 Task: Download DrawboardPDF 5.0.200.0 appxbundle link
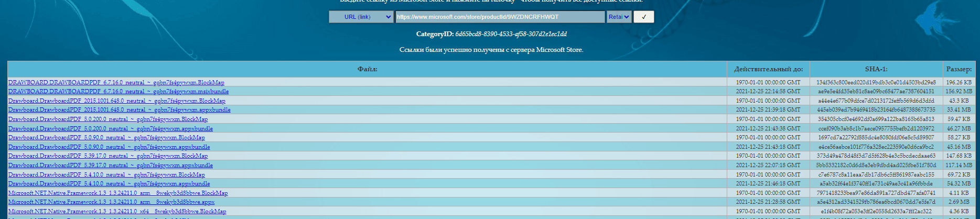pyautogui.click(x=111, y=128)
